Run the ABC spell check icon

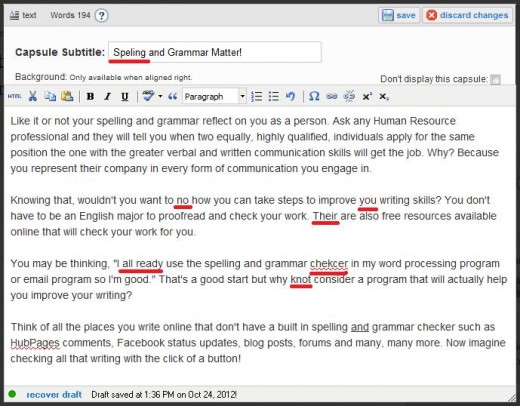pyautogui.click(x=148, y=96)
